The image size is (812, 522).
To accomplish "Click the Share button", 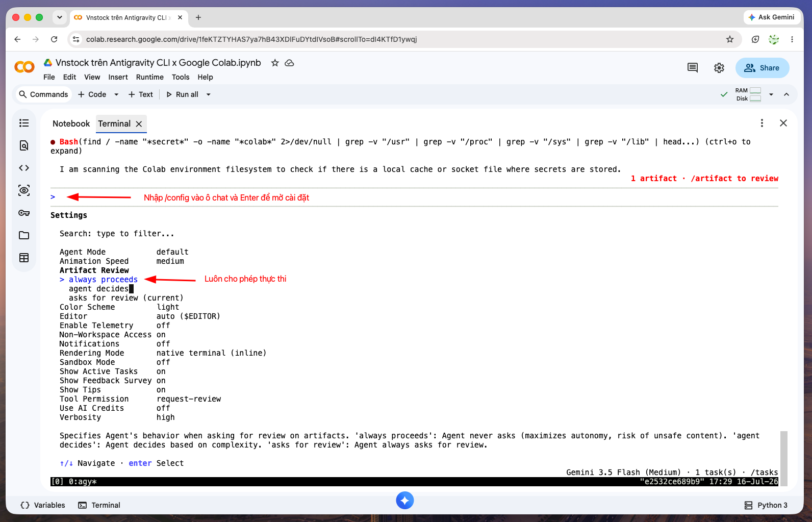I will pos(762,68).
